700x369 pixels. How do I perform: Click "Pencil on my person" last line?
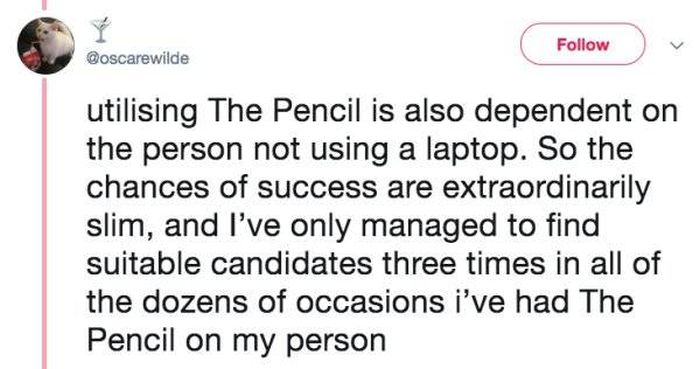tap(236, 341)
